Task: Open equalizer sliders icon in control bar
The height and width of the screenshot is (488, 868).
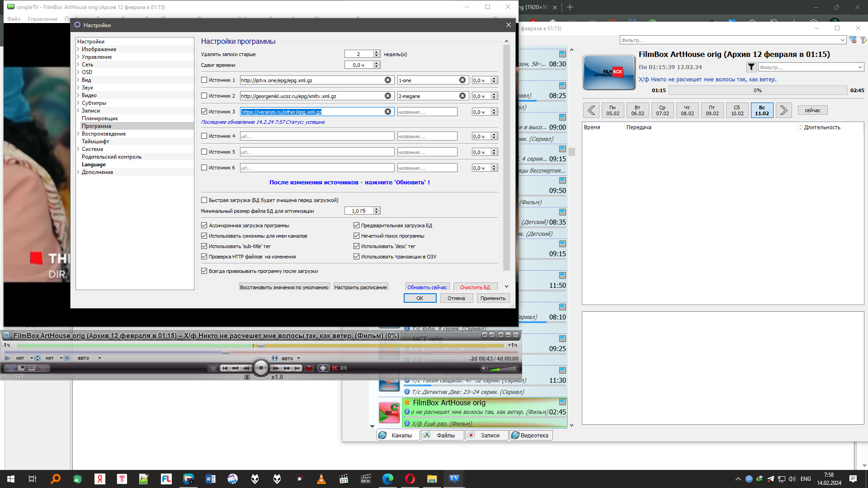Action: [x=43, y=368]
